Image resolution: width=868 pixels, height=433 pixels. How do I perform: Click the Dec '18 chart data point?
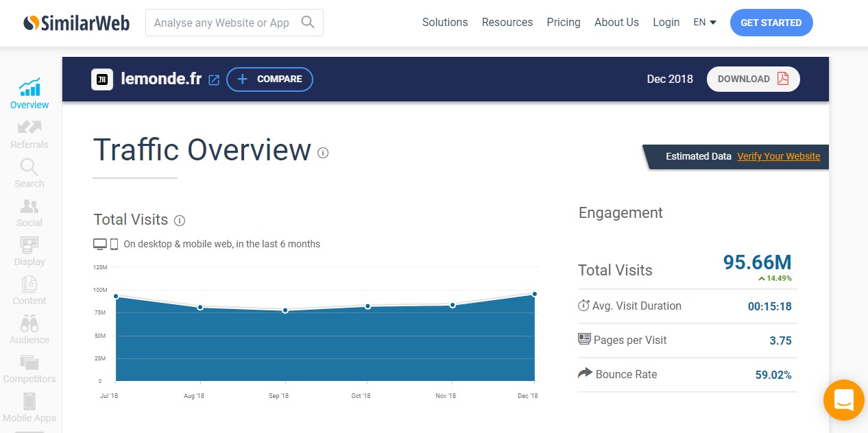[535, 294]
